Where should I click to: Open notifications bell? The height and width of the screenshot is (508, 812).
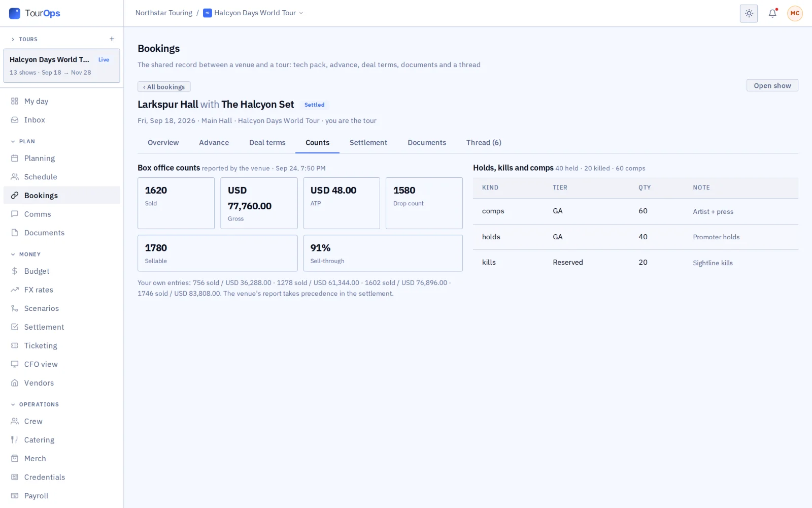(x=772, y=13)
